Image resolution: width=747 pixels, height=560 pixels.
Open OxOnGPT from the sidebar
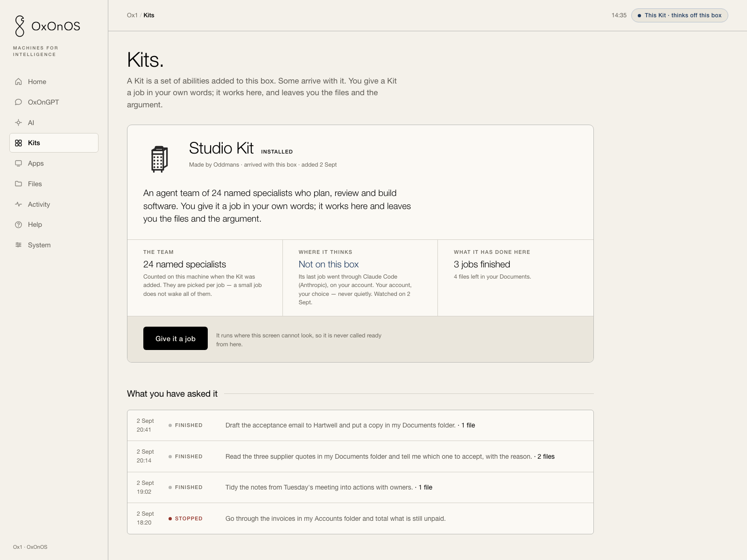coord(54,102)
